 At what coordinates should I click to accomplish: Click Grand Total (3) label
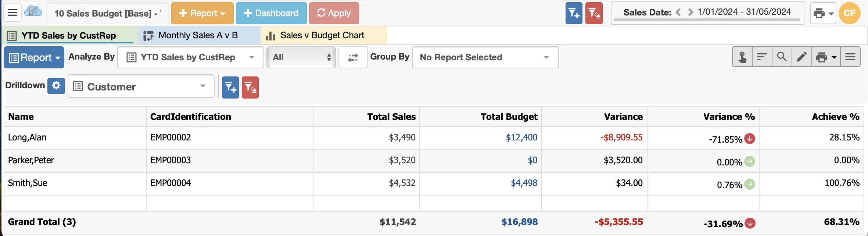[x=42, y=222]
